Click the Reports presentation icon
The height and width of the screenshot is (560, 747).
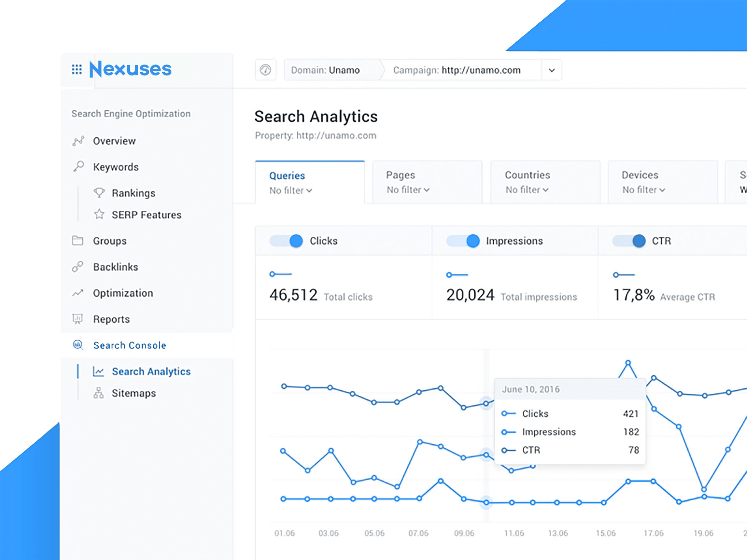pyautogui.click(x=78, y=319)
